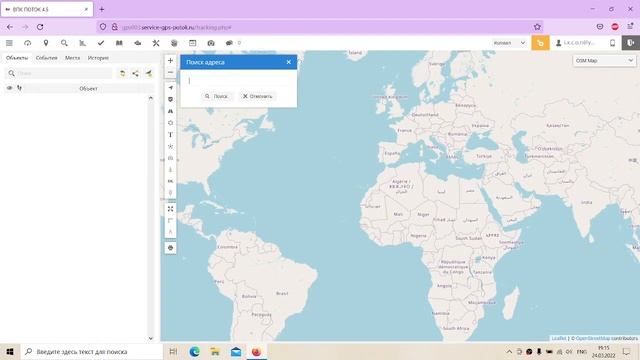Click the magnifier address search toolbar icon
The height and width of the screenshot is (360, 640).
click(x=64, y=43)
